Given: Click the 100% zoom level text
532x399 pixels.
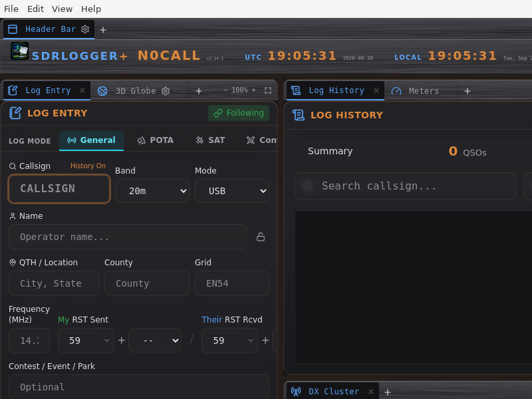Looking at the screenshot, I should coord(239,90).
